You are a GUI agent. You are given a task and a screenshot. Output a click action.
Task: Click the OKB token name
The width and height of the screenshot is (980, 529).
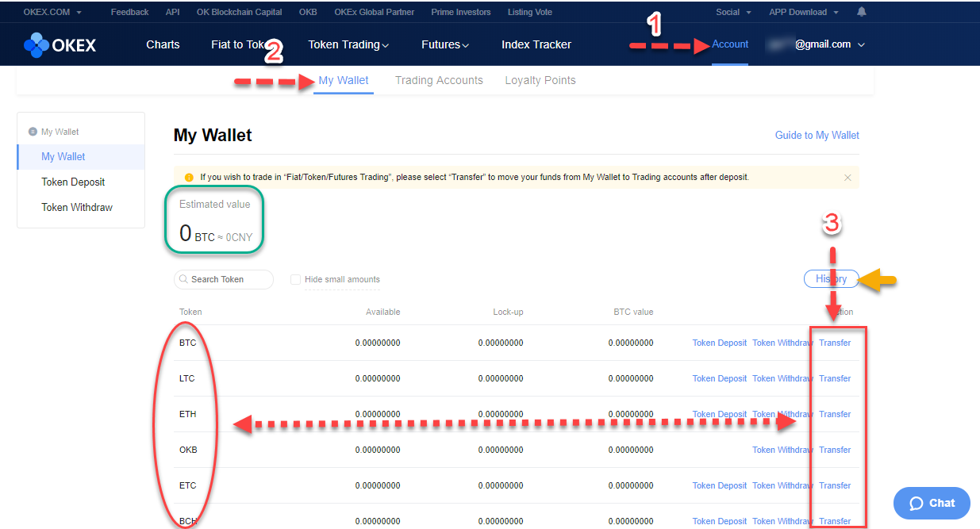pyautogui.click(x=188, y=450)
